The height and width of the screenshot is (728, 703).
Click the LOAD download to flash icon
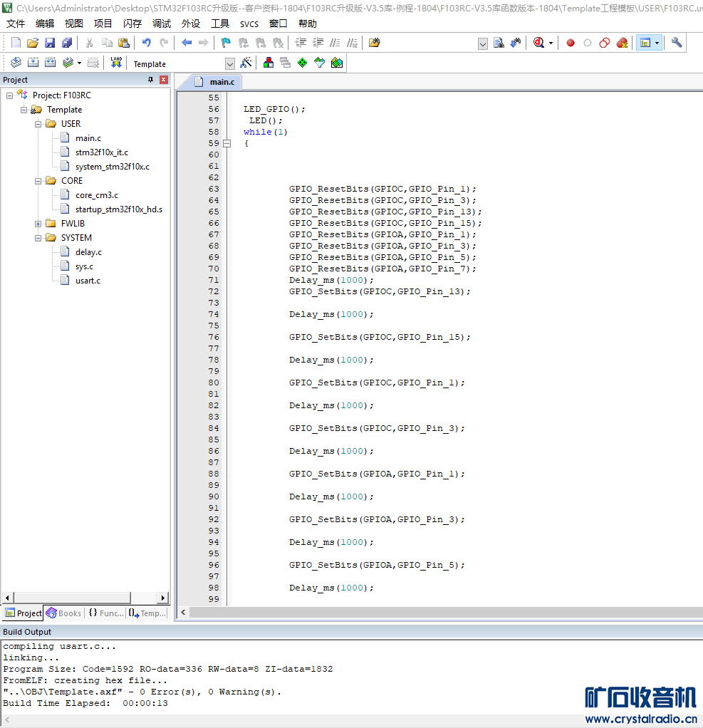tap(116, 63)
